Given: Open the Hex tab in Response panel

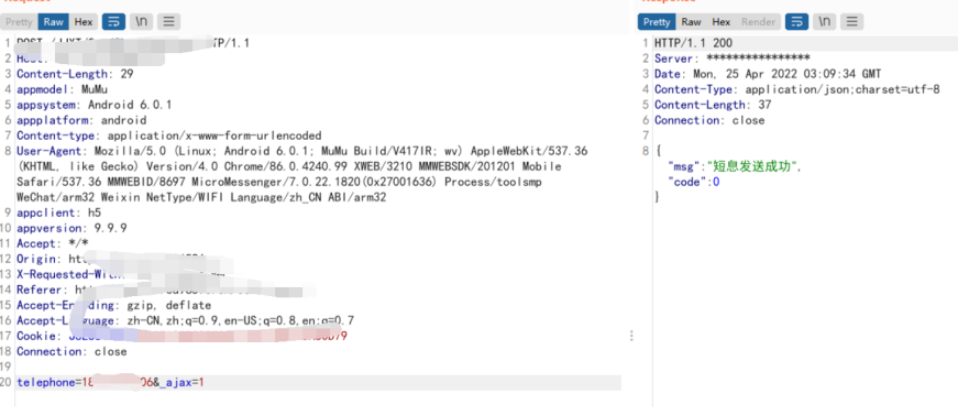Looking at the screenshot, I should (721, 22).
